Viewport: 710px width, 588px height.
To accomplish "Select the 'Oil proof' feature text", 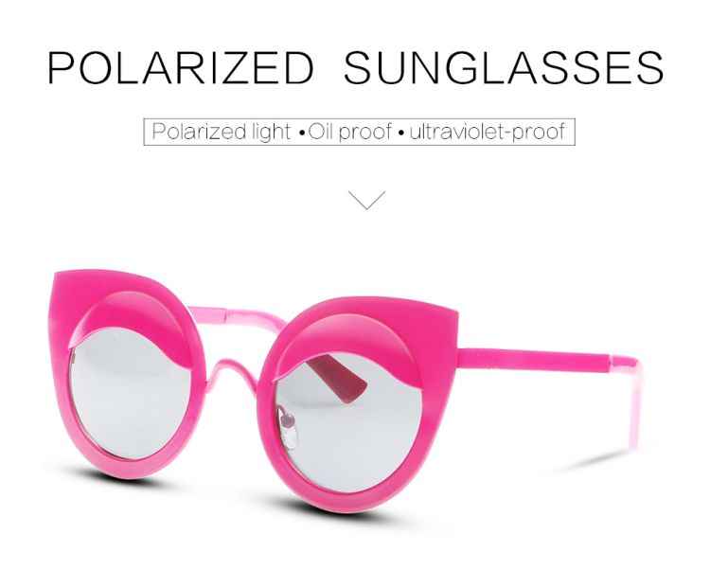I will 350,132.
